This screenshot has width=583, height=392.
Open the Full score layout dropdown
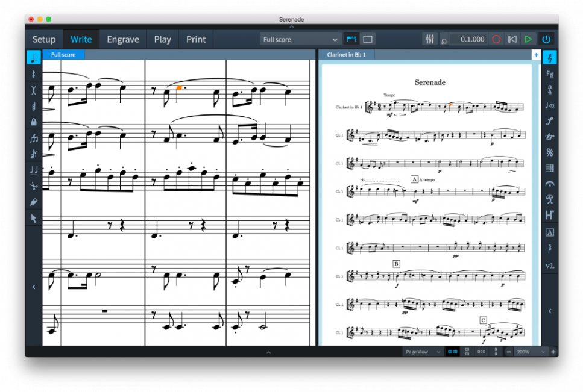(x=300, y=39)
